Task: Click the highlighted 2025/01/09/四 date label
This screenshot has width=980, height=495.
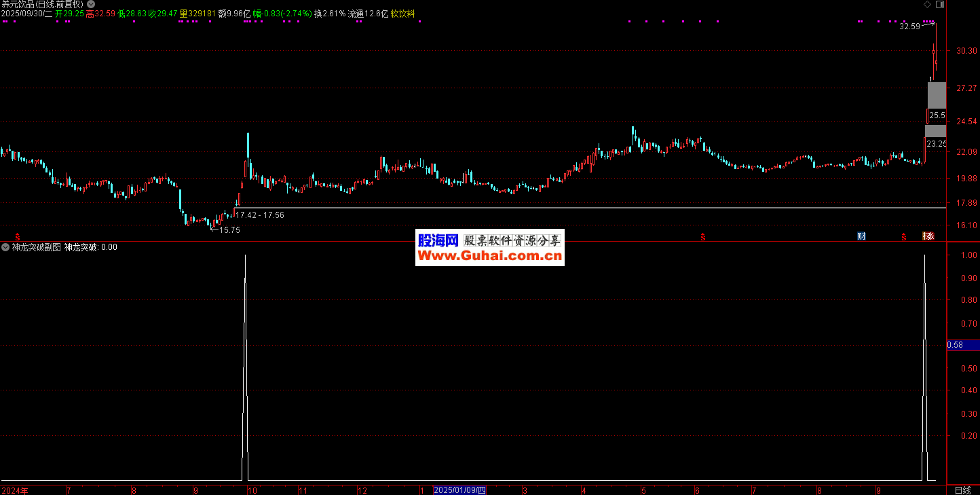Action: coord(459,490)
